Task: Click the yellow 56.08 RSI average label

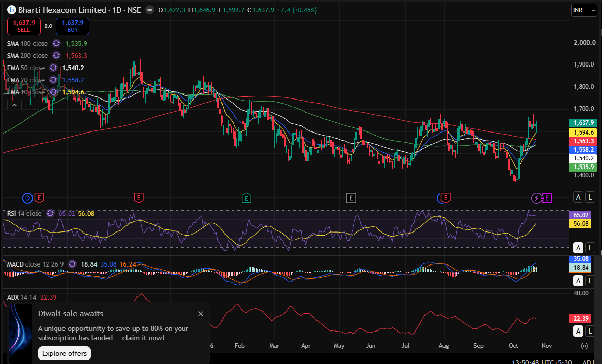Action: coord(581,223)
